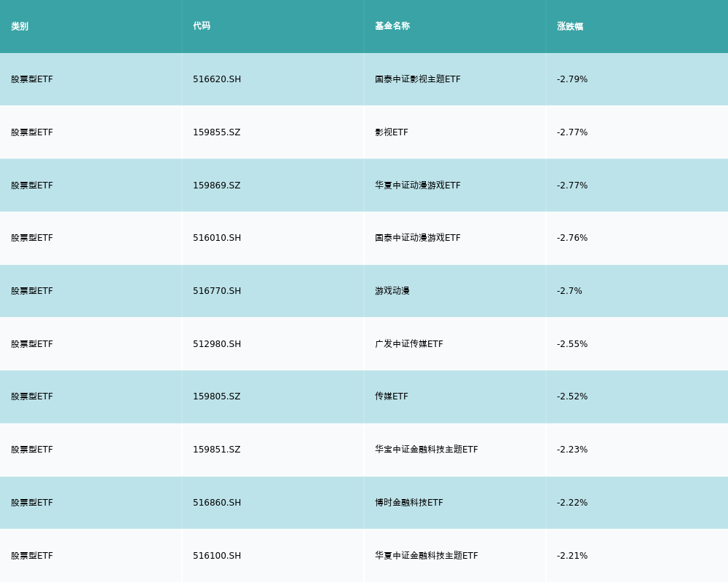Select code 516770.SH
The image size is (728, 582).
217,291
